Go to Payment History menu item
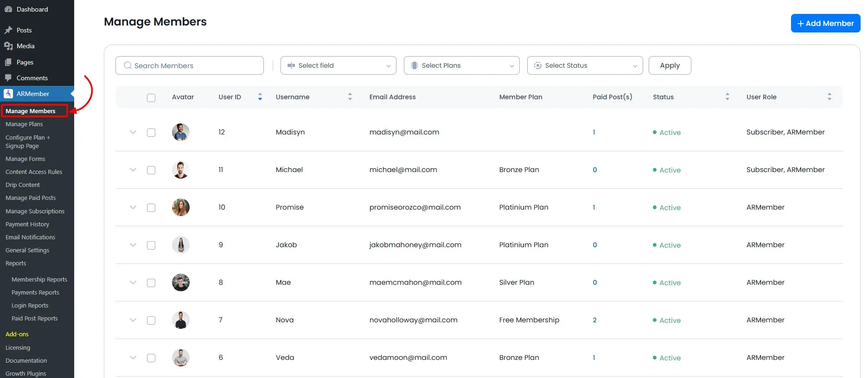 tap(27, 224)
